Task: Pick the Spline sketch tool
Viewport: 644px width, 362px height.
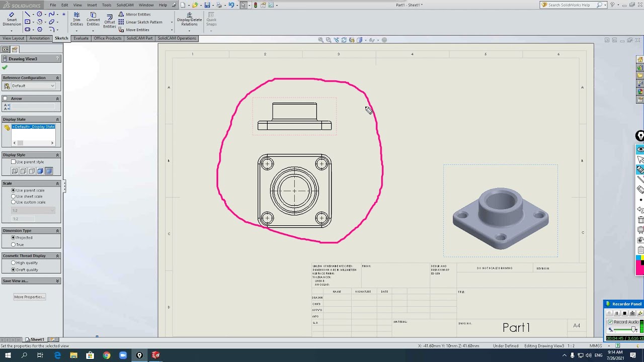Action: [51, 14]
